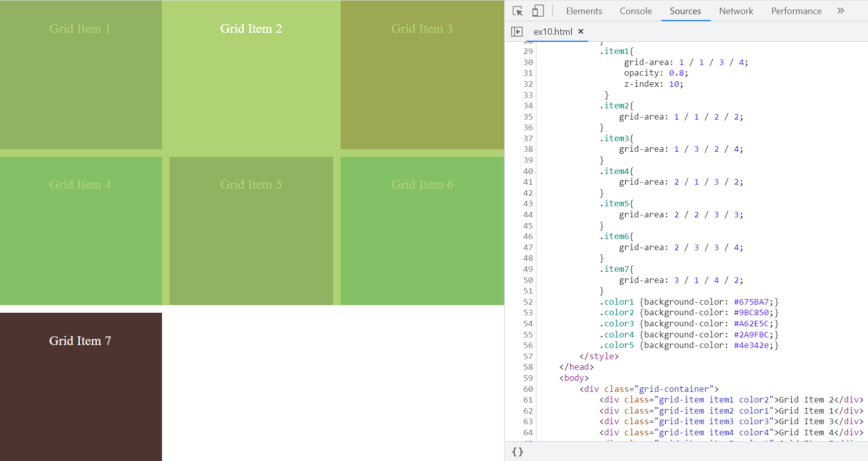The image size is (868, 461).
Task: Click the Grid Item 6 cell
Action: (x=422, y=231)
